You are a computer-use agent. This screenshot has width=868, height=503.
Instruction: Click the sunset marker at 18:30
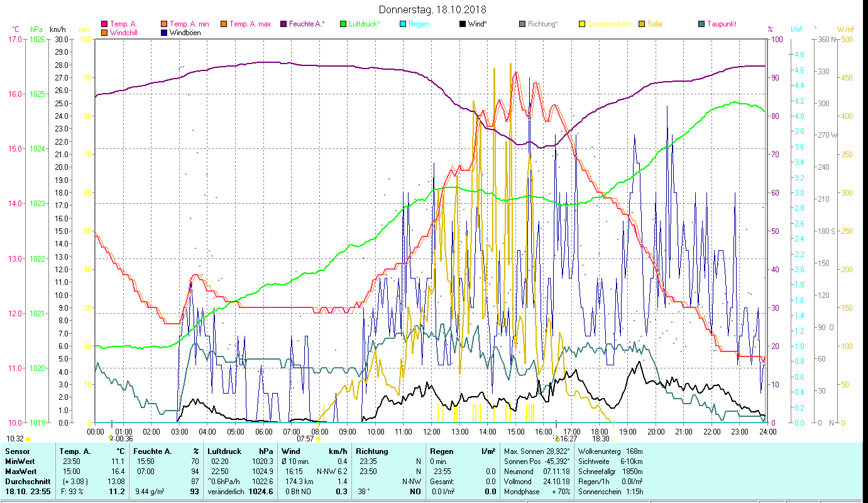pos(613,439)
